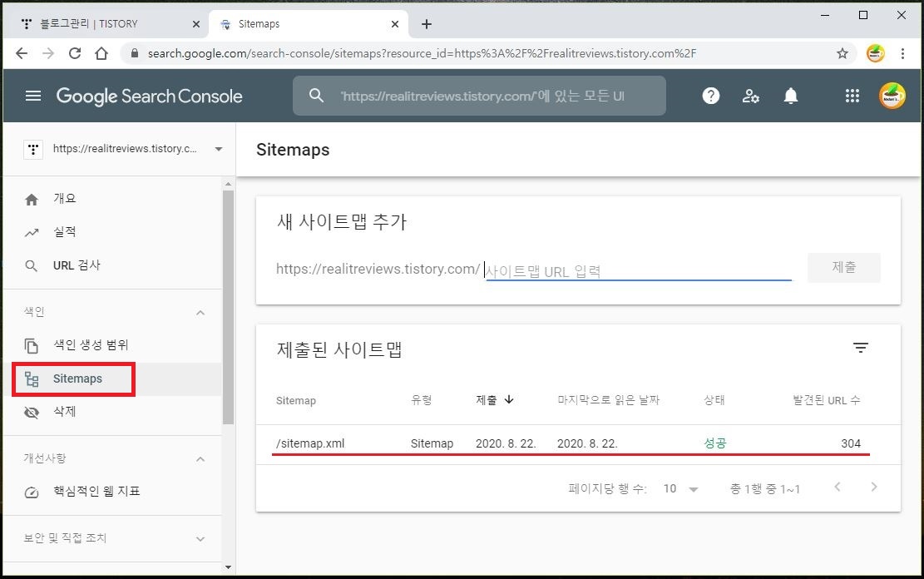Viewport: 924px width, 579px height.
Task: Open the Google apps grid
Action: pos(852,96)
